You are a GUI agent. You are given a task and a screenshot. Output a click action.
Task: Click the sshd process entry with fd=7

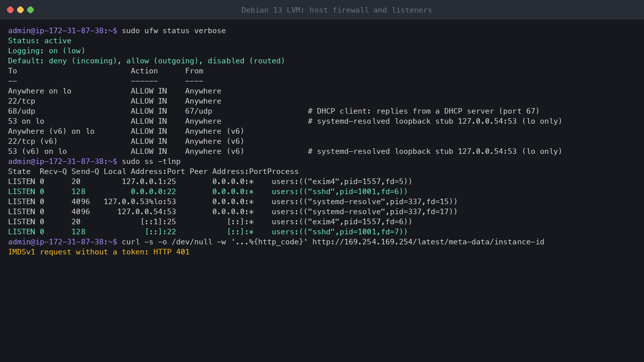pyautogui.click(x=340, y=232)
